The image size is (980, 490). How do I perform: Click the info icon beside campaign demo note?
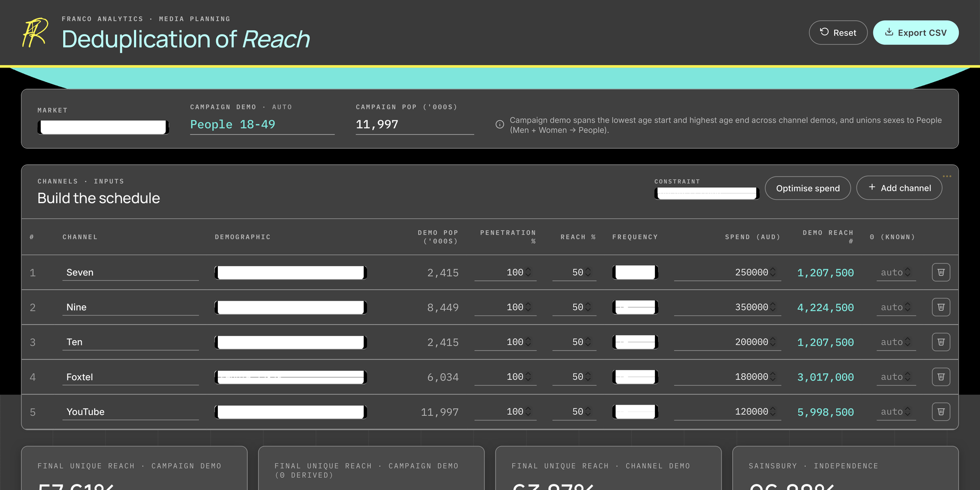tap(499, 125)
